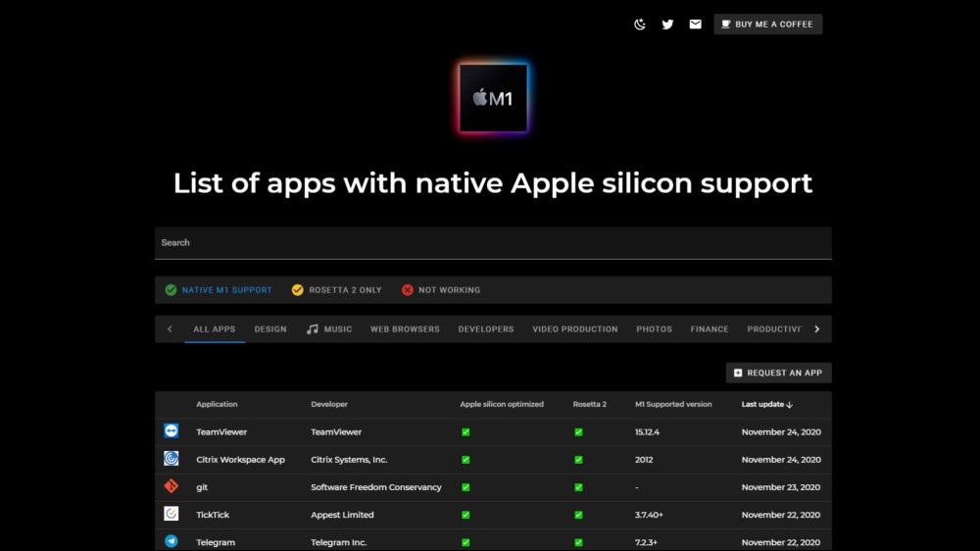980x551 pixels.
Task: Select the TickTick application name
Action: [213, 515]
